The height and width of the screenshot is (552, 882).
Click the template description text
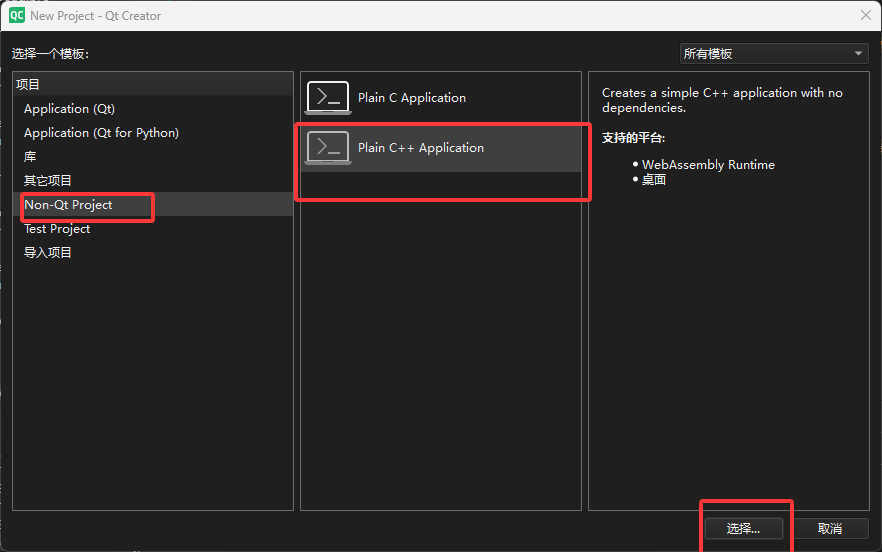point(722,100)
